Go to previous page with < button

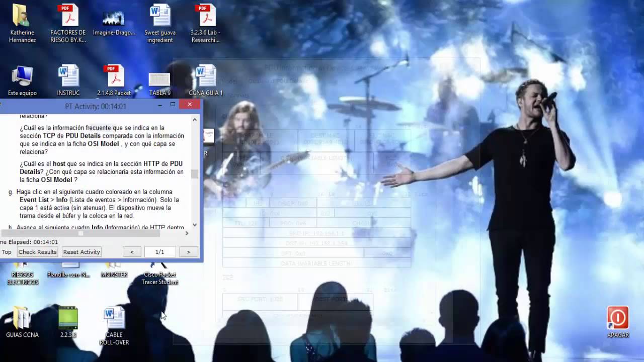point(132,252)
